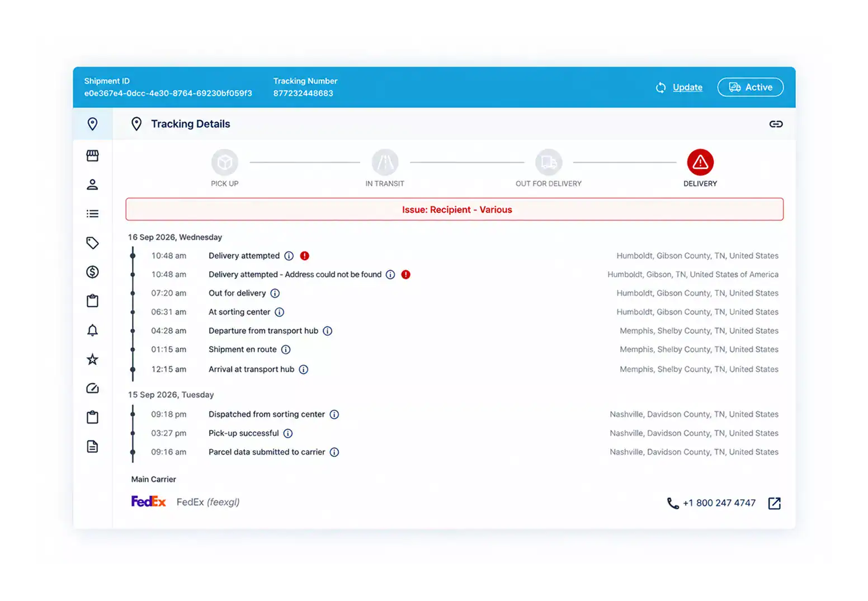The height and width of the screenshot is (601, 868).
Task: Select the star icon in the sidebar
Action: (92, 359)
